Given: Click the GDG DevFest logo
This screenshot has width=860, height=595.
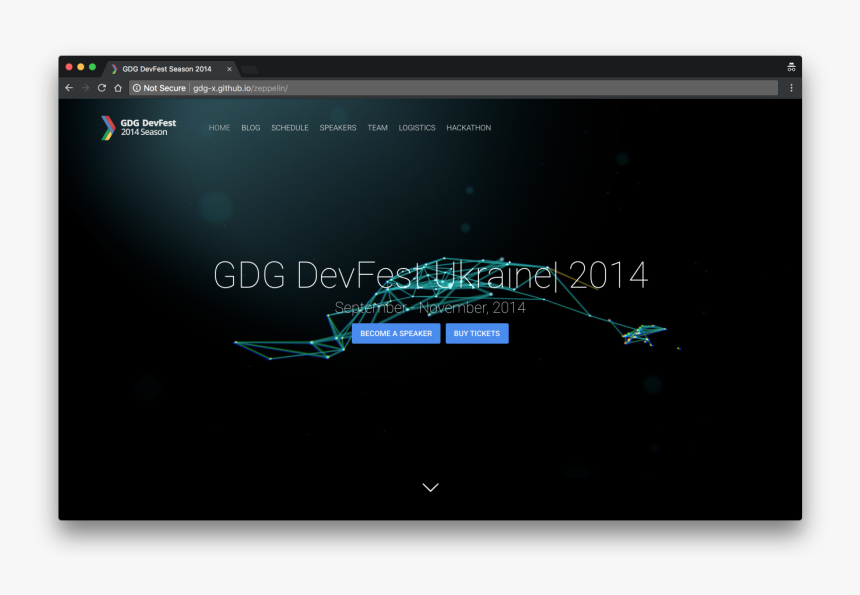Looking at the screenshot, I should coord(139,128).
